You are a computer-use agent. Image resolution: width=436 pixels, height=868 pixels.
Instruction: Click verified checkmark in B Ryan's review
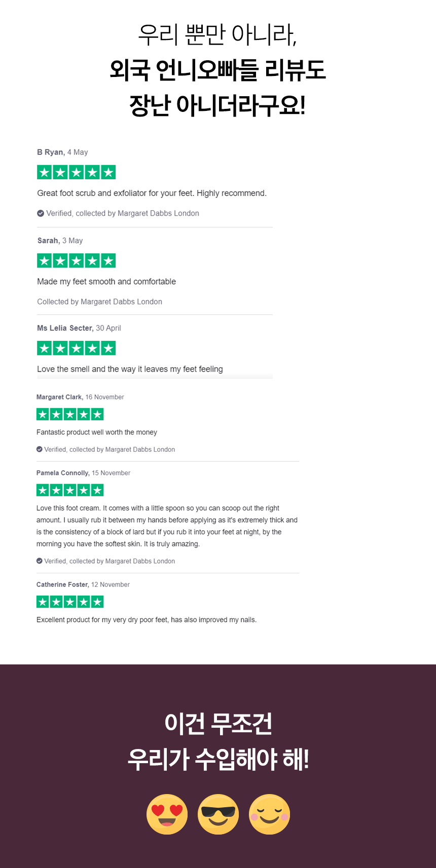(x=41, y=213)
